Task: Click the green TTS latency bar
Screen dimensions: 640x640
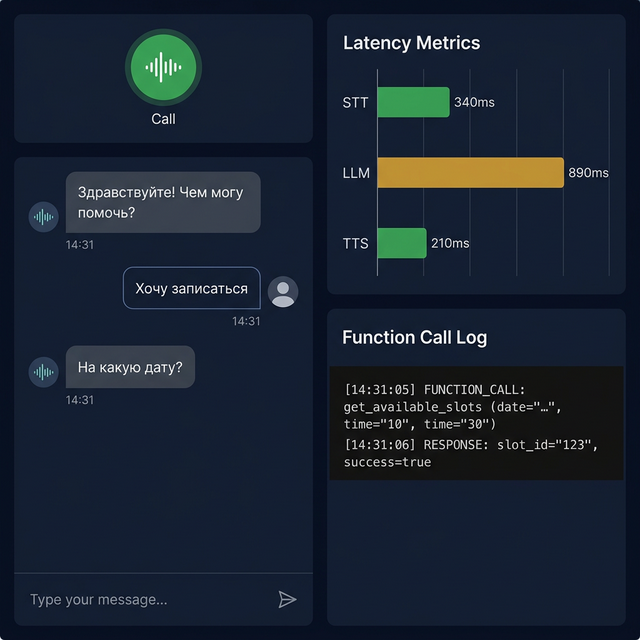Action: point(402,243)
